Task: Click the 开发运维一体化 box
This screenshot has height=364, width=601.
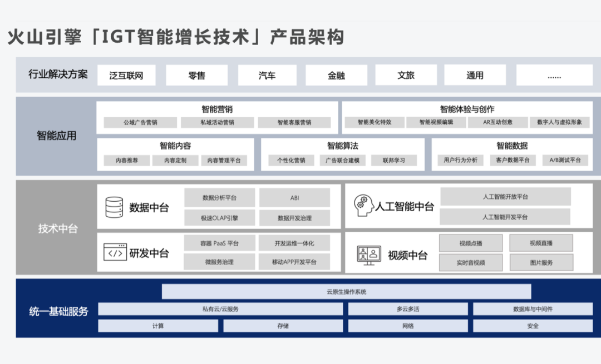Action: 294,243
